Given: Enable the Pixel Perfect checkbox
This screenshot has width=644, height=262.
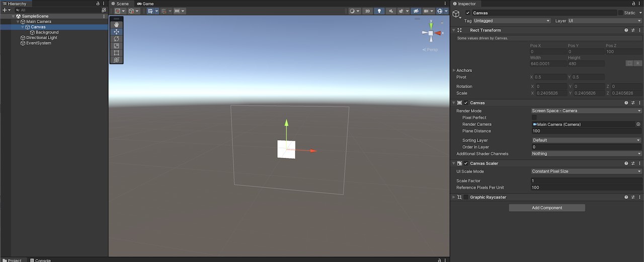Looking at the screenshot, I should (x=534, y=117).
